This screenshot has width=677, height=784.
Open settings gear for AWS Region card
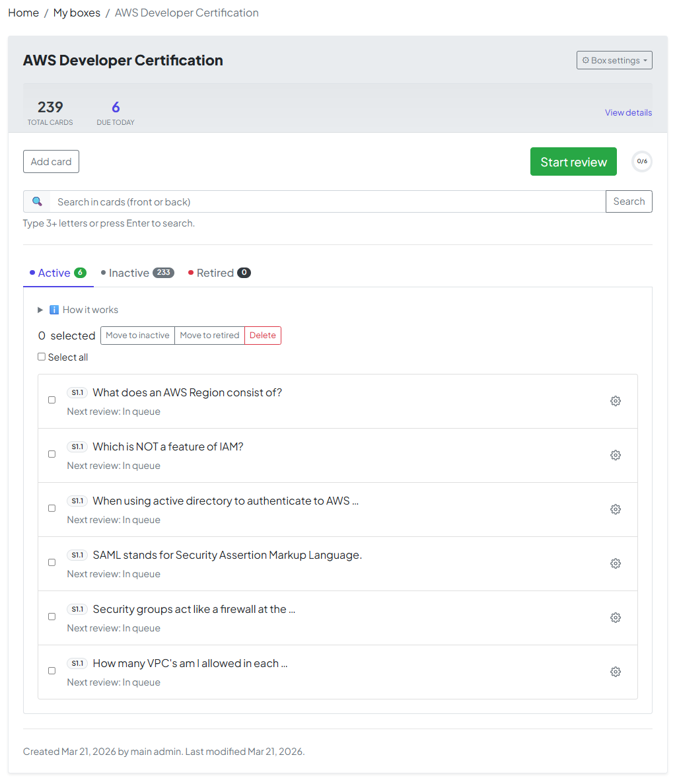click(x=616, y=401)
